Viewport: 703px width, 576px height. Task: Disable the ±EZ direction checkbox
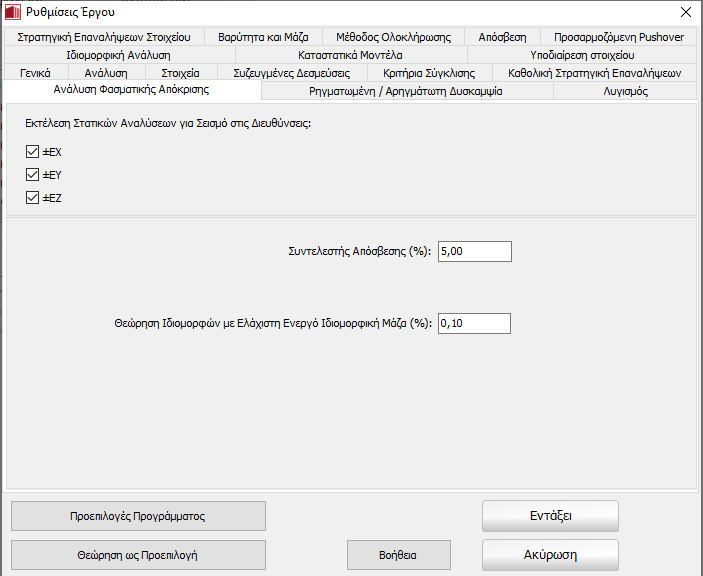[33, 198]
